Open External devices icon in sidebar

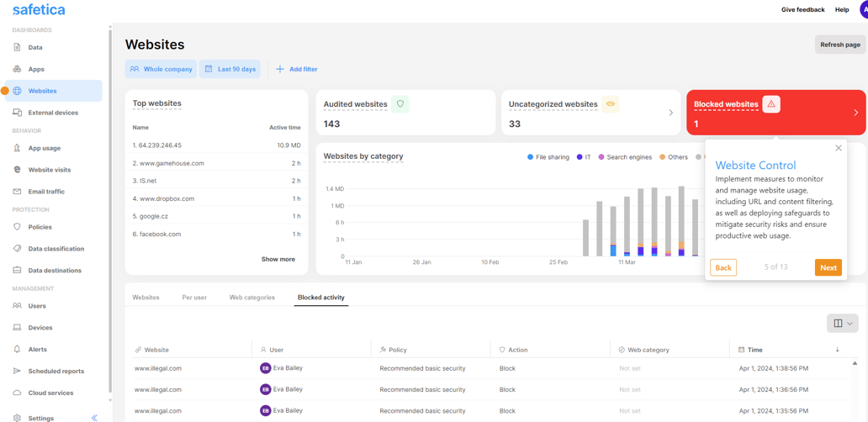(17, 113)
